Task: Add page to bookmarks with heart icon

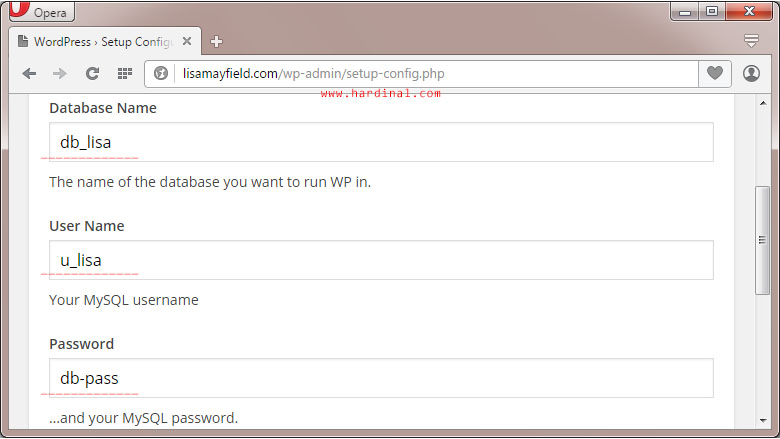Action: click(x=715, y=74)
